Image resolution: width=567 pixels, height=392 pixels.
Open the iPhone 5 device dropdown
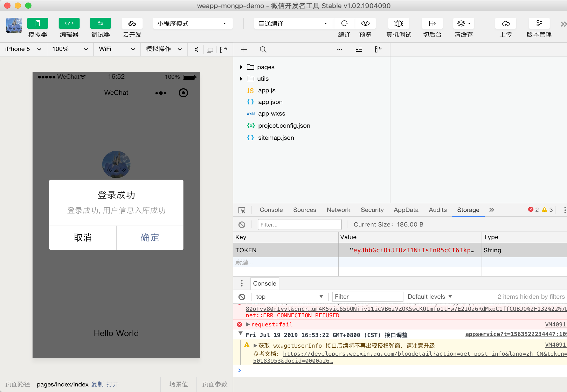click(23, 49)
